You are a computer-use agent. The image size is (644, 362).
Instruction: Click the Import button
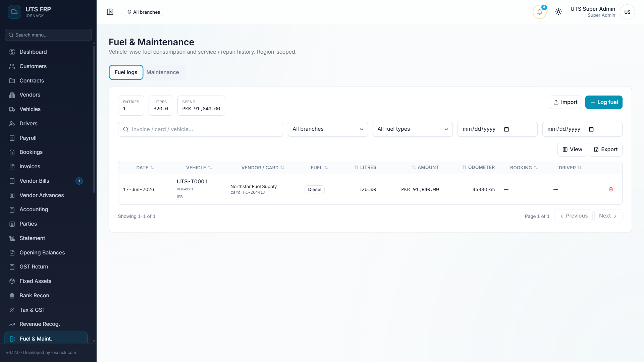tap(566, 102)
